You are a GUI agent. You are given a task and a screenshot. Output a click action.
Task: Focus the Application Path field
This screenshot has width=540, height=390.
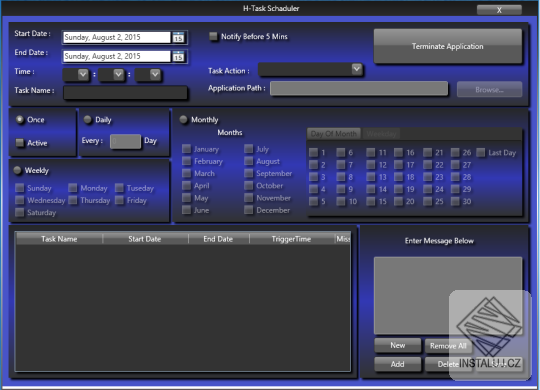click(x=359, y=89)
